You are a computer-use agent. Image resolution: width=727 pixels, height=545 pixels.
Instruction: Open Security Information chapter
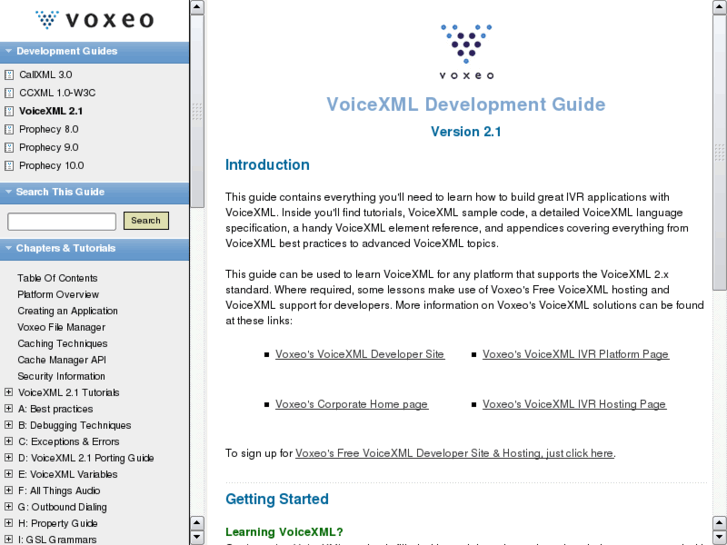pos(61,376)
